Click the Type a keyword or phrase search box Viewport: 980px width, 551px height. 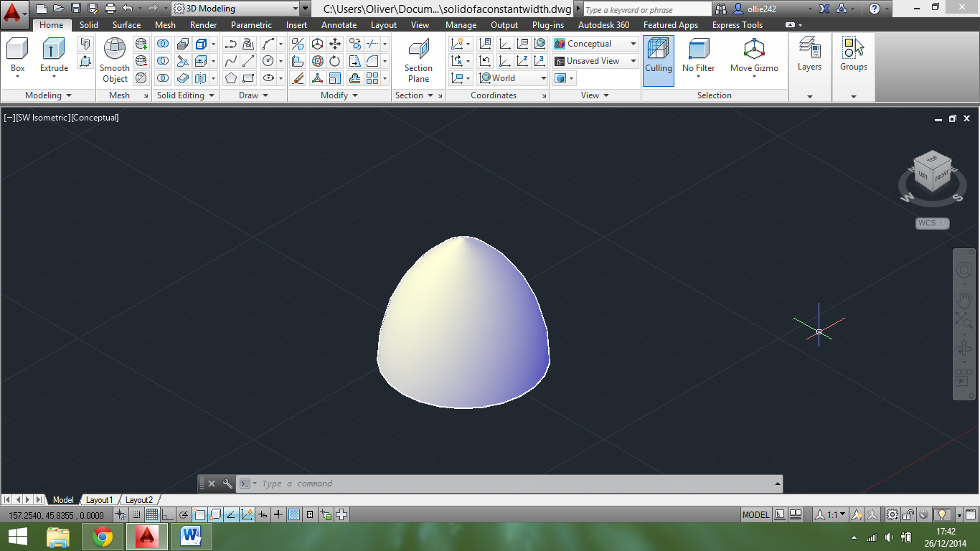[646, 9]
